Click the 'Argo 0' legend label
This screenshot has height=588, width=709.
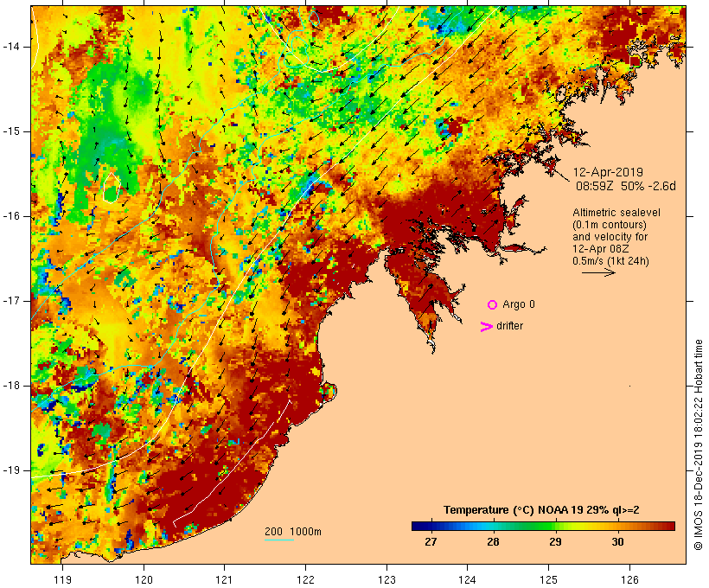[x=519, y=304]
